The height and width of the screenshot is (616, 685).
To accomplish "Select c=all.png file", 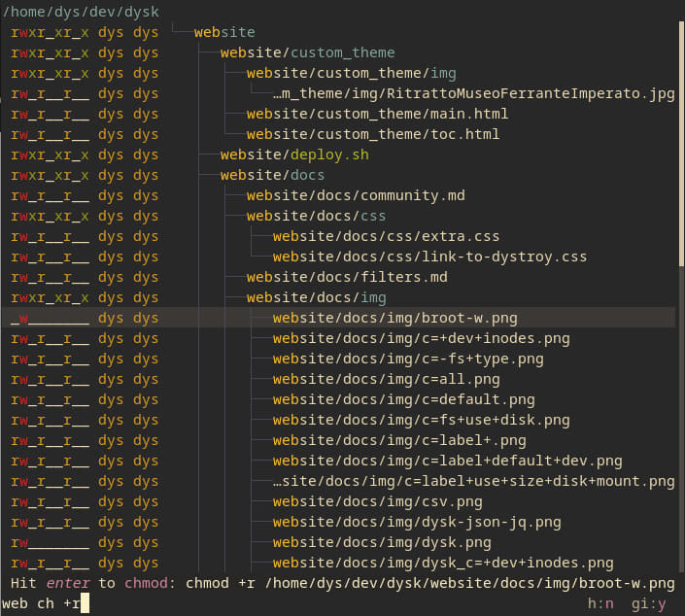I will coord(386,379).
